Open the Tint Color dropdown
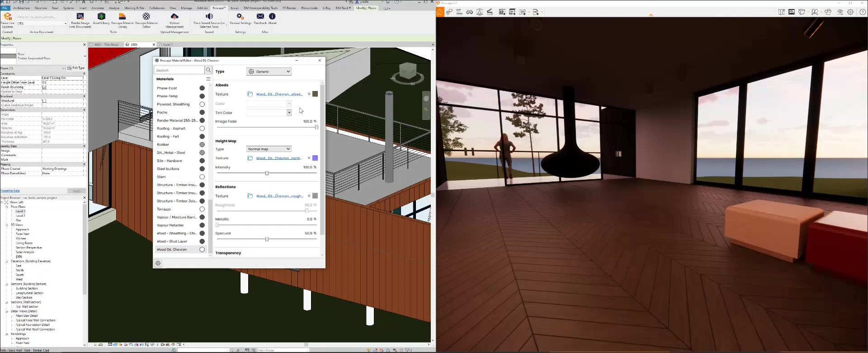The width and height of the screenshot is (868, 353). (289, 113)
